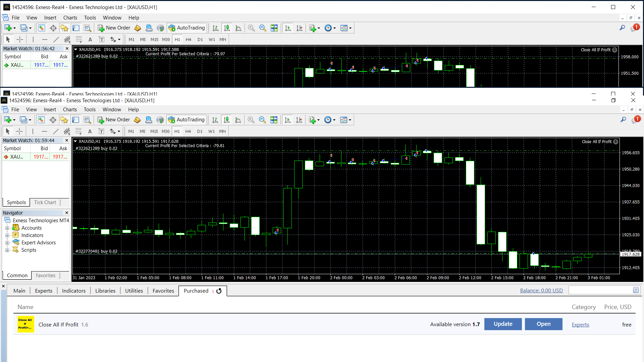The height and width of the screenshot is (362, 644).
Task: Click Draw Trendline tool in lower window
Action: [56, 131]
